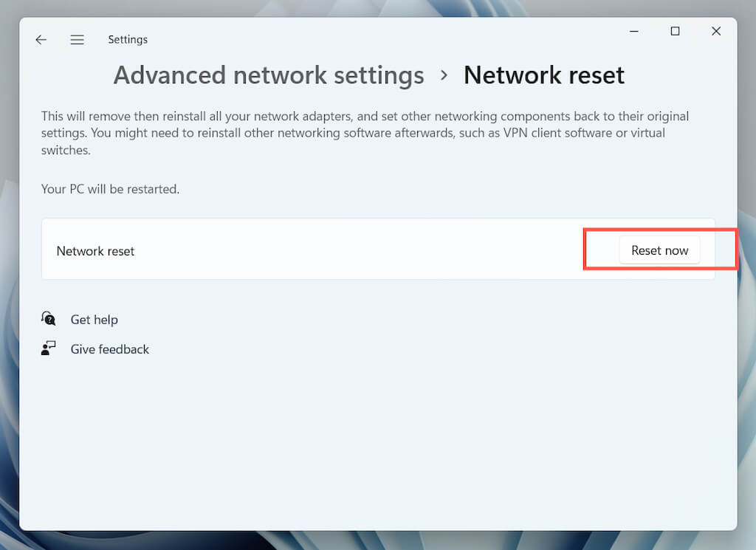Close the Settings window
Screen dimensions: 756x550
coord(715,31)
